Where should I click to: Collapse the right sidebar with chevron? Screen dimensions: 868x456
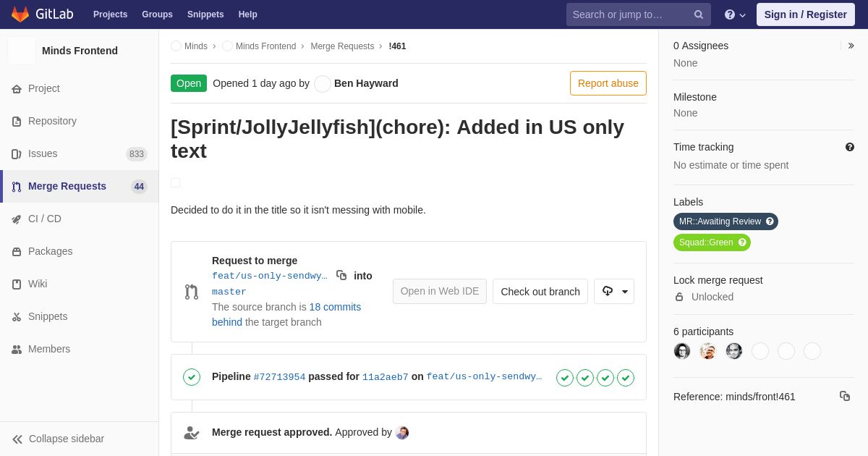pos(851,46)
